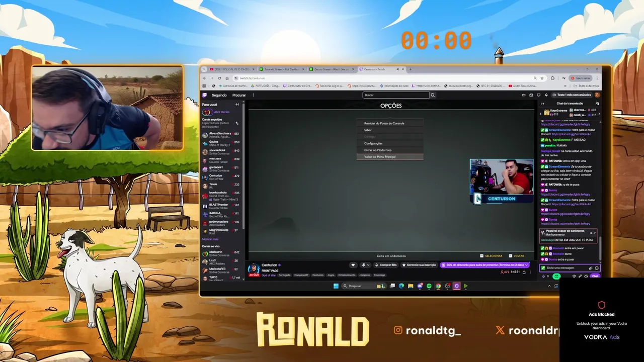Open a new browser tab

[411, 69]
